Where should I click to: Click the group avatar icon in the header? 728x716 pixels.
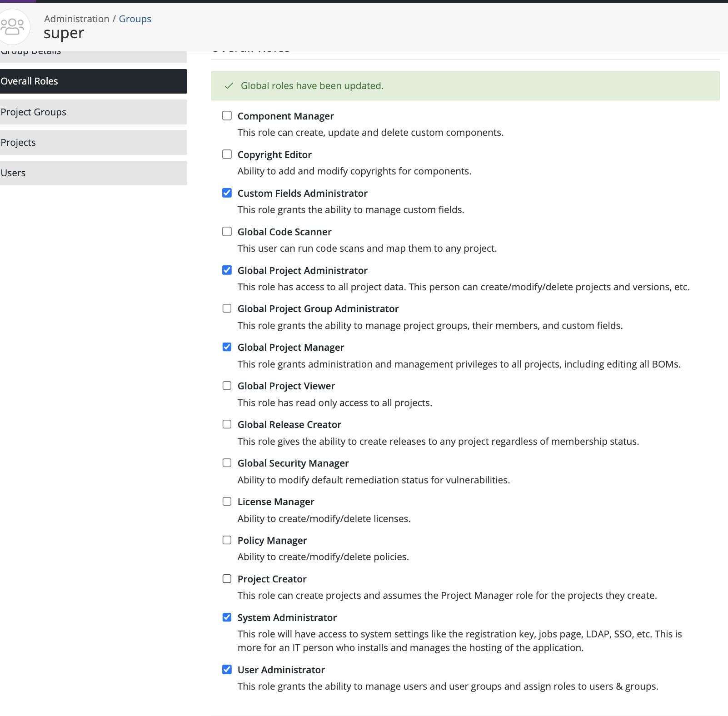click(x=15, y=26)
